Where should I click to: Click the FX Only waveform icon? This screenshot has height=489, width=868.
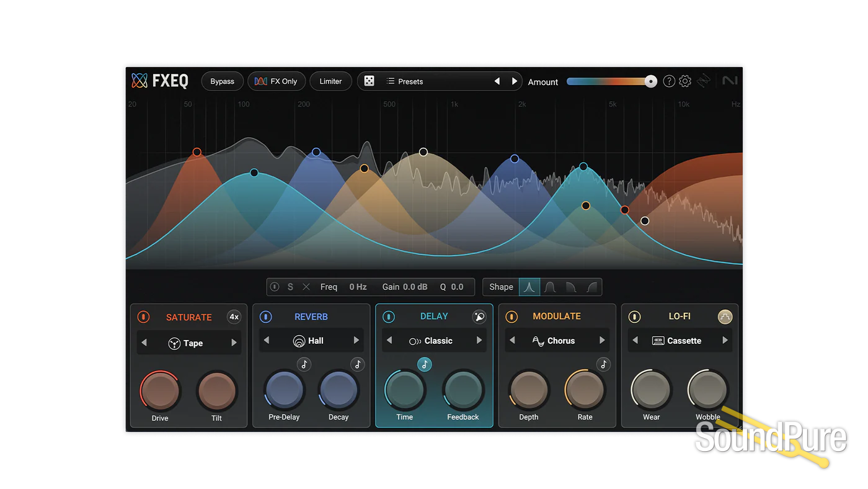coord(261,81)
